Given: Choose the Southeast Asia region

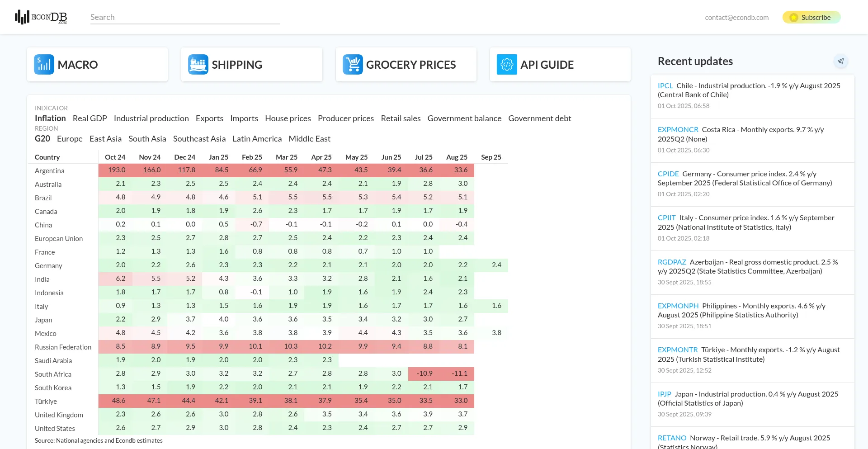Looking at the screenshot, I should [199, 139].
